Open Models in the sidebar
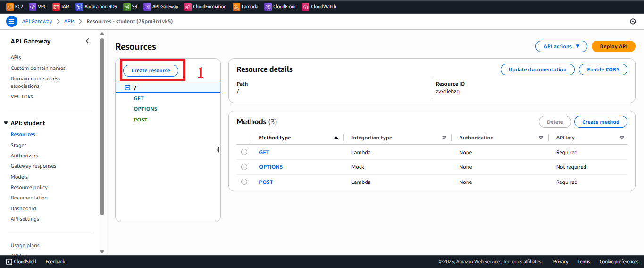This screenshot has width=644, height=268. tap(19, 177)
